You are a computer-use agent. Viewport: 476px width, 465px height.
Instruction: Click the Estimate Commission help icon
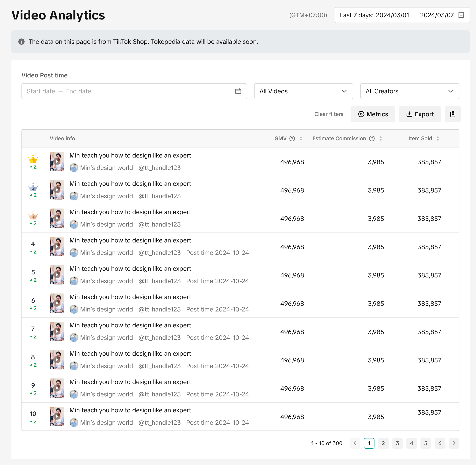(372, 138)
